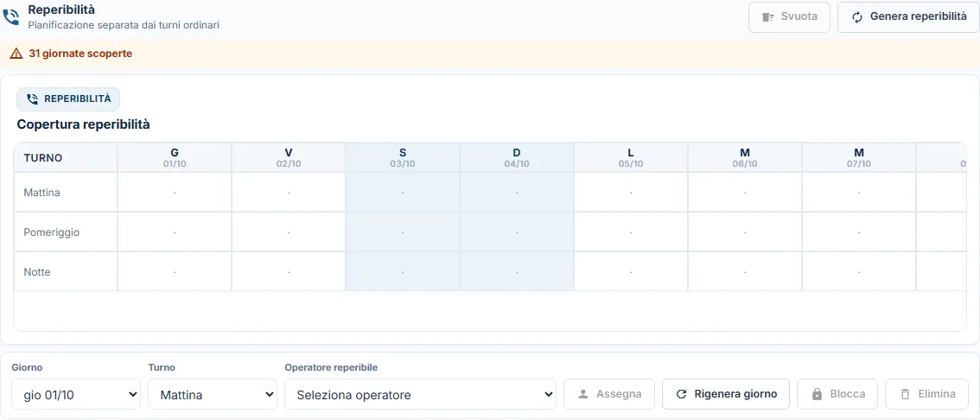Select the Mattina cell for 07/10
The width and height of the screenshot is (980, 420).
pyautogui.click(x=859, y=193)
